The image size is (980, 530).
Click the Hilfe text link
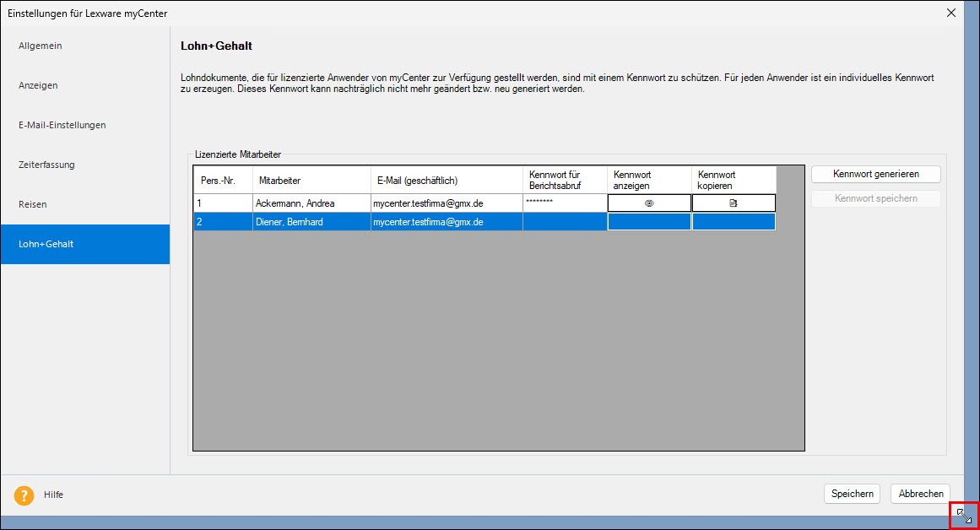pyautogui.click(x=53, y=495)
